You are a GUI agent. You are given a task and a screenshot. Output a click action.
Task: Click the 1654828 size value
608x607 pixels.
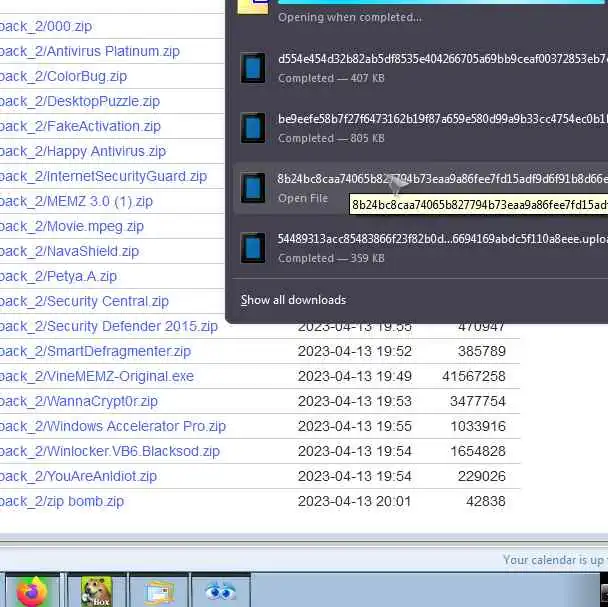click(478, 451)
